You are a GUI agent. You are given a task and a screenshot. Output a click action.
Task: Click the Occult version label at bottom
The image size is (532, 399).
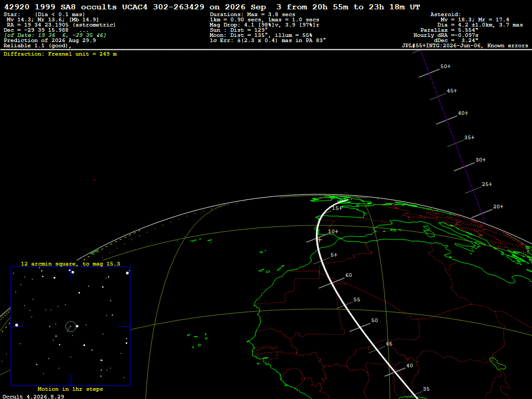33,396
